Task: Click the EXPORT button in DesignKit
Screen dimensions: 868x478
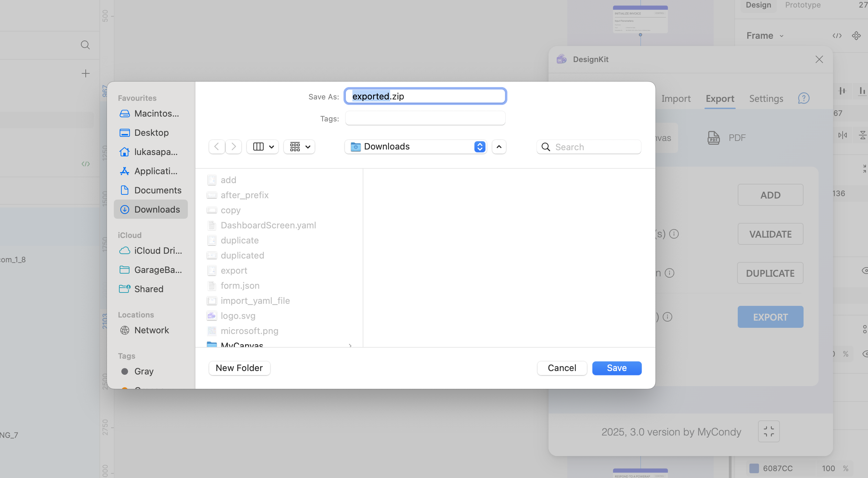Action: click(770, 317)
